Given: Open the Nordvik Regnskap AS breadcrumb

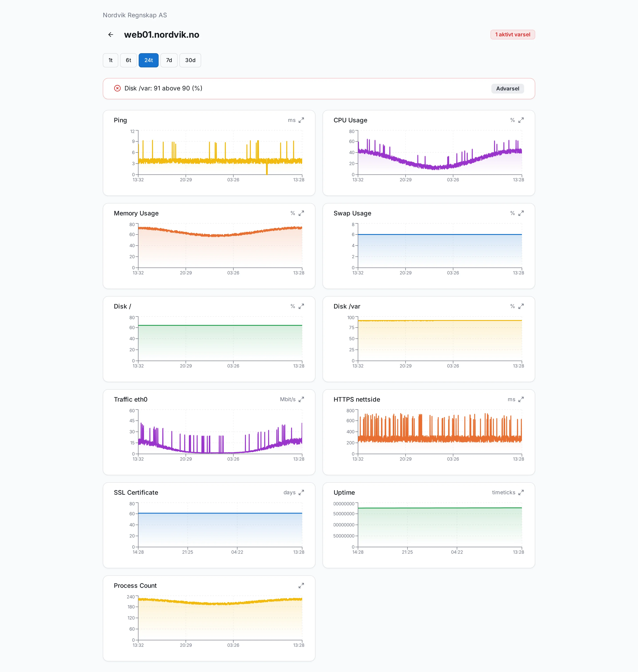Looking at the screenshot, I should pyautogui.click(x=135, y=15).
